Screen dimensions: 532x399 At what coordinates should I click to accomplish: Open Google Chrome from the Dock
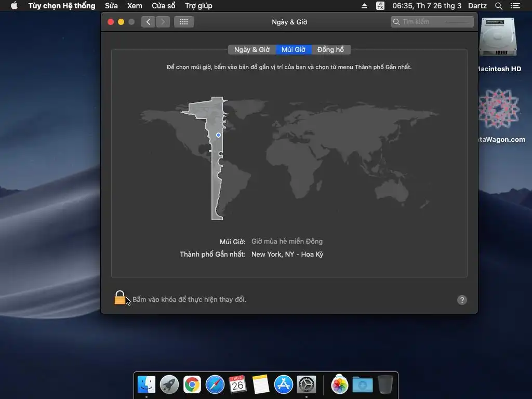click(x=192, y=385)
